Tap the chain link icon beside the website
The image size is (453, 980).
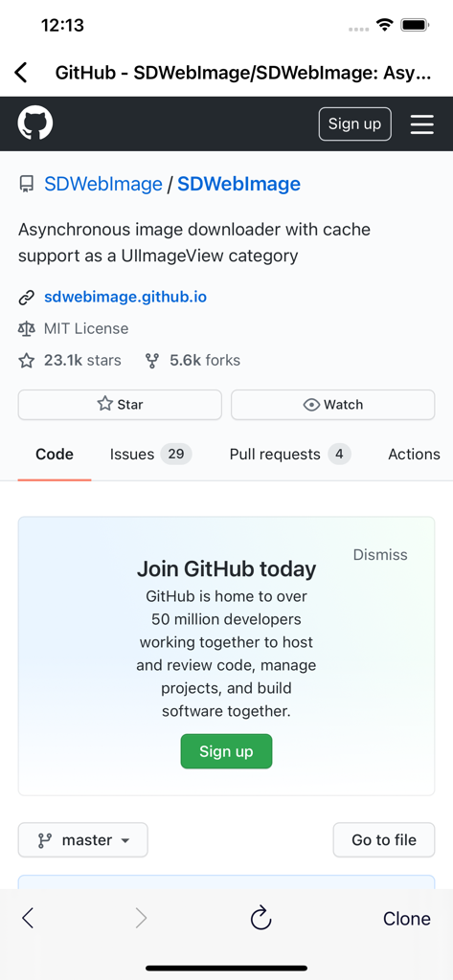pyautogui.click(x=26, y=298)
